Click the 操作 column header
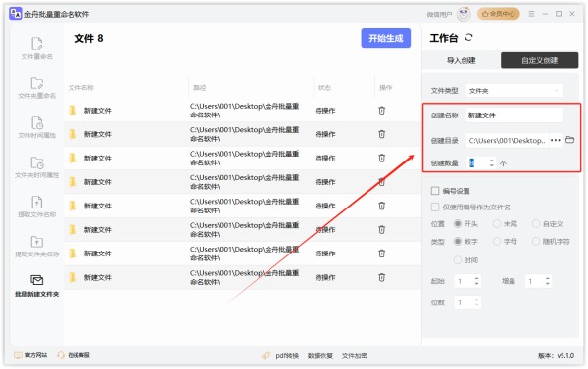588x369 pixels. (x=385, y=88)
